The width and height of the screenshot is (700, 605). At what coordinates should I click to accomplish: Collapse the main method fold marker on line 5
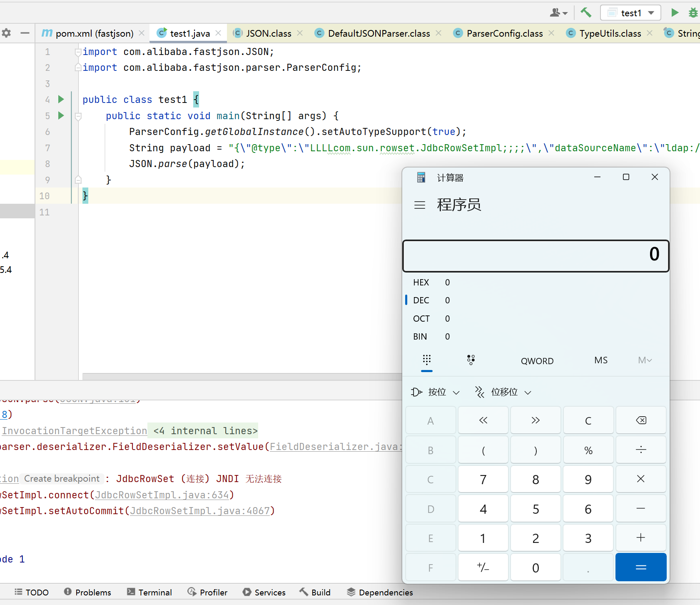point(78,116)
